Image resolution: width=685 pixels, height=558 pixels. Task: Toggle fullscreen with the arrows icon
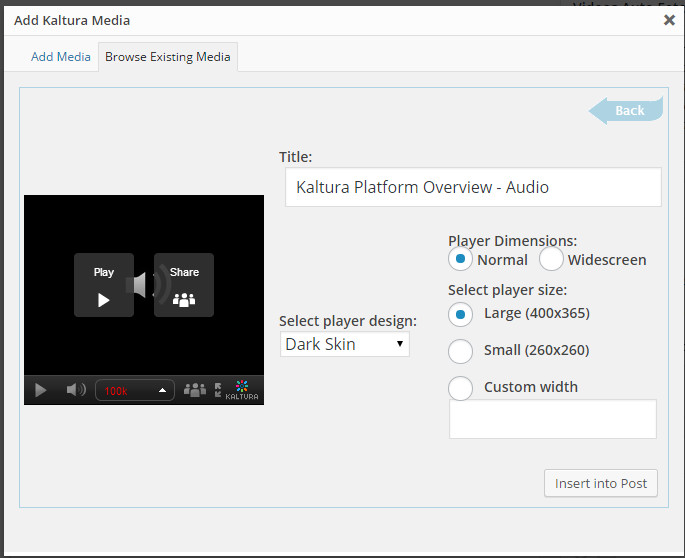[x=218, y=390]
